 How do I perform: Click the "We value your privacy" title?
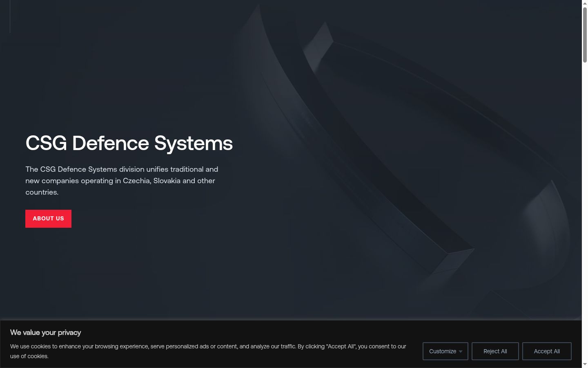(x=46, y=332)
